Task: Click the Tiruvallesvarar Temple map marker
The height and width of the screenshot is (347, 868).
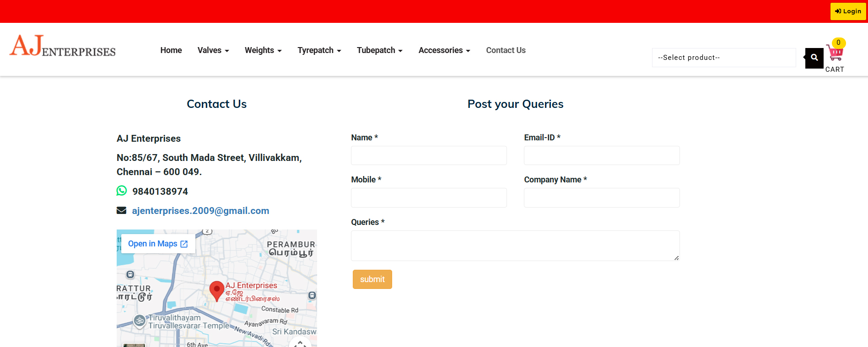Action: 140,321
